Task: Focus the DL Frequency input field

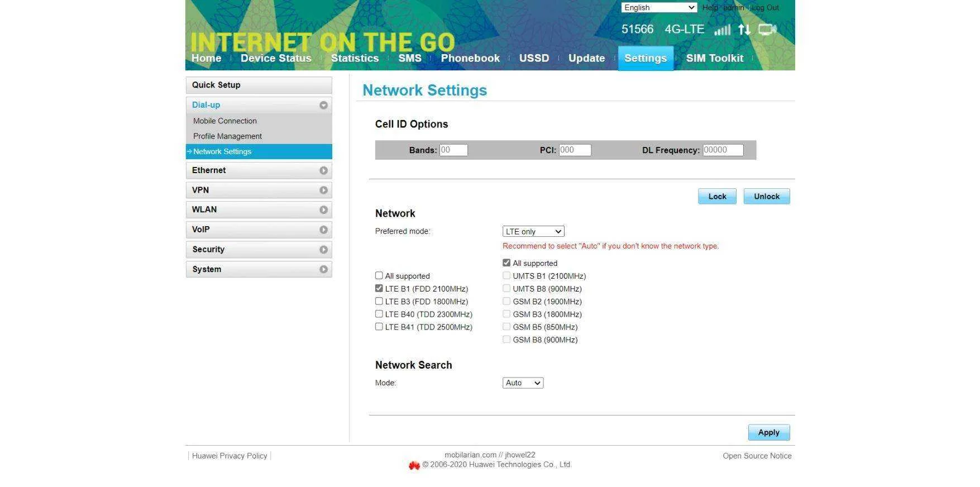Action: click(723, 150)
